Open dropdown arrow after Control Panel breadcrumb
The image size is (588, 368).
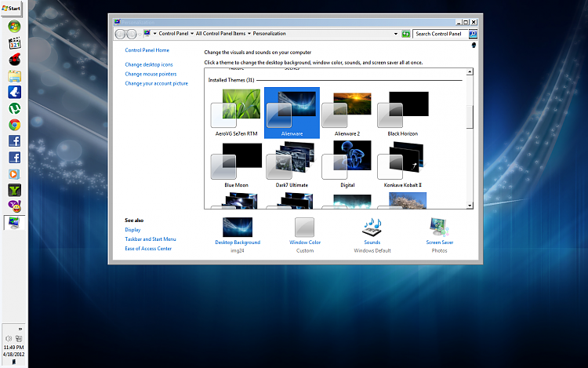pos(192,34)
